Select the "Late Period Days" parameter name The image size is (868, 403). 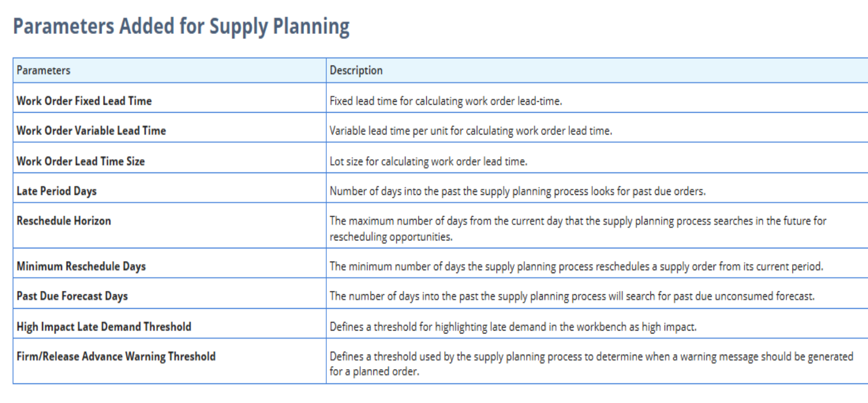56,191
